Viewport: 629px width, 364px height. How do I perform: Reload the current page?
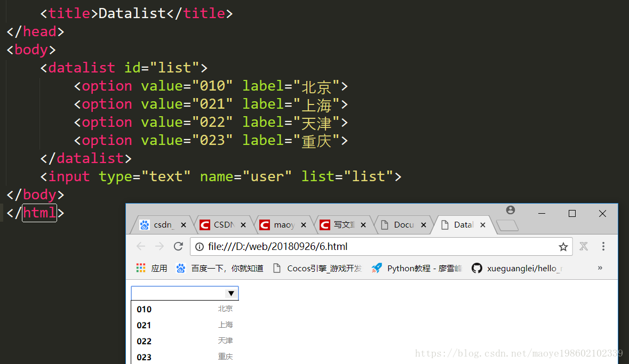coord(179,246)
